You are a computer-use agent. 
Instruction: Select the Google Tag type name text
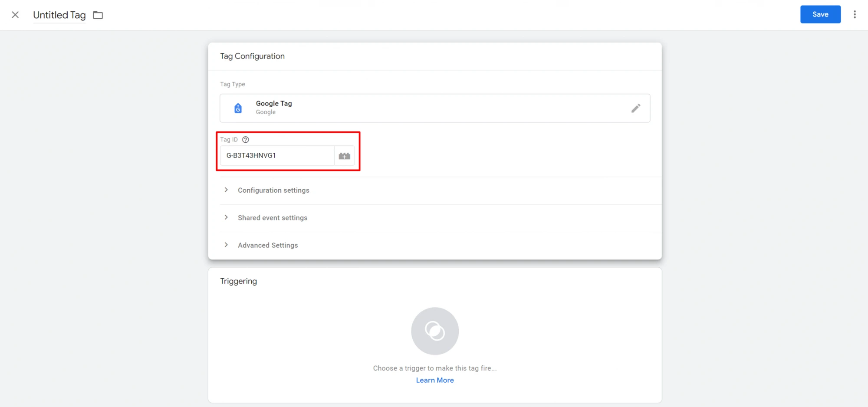click(273, 103)
